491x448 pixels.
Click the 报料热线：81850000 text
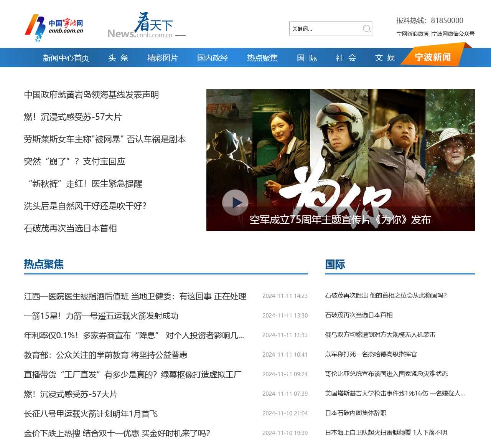[x=430, y=20]
